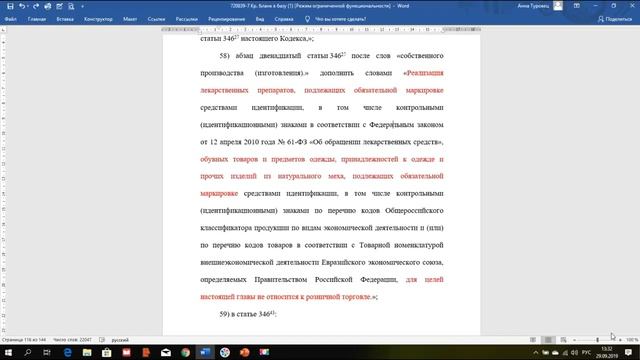Save the document from Quick Access toolbar

(x=10, y=6)
